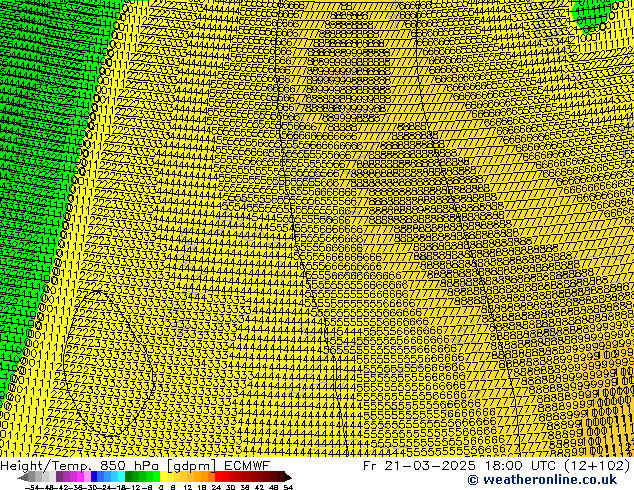This screenshot has height=490, width=634.
Task: Open the weatheronline.co.uk link
Action: pos(542,480)
